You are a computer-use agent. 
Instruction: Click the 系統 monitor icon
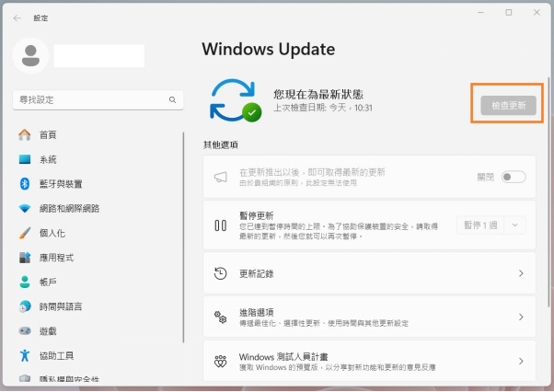pos(24,159)
